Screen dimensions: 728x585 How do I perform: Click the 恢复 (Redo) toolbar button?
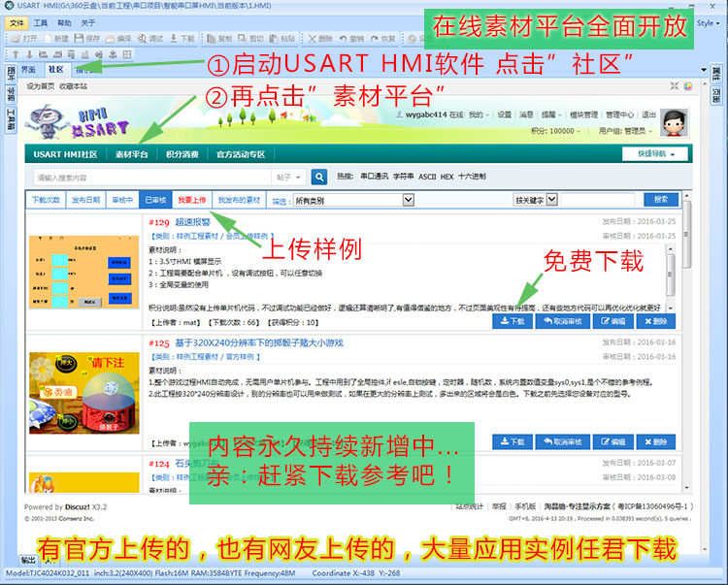[x=383, y=39]
